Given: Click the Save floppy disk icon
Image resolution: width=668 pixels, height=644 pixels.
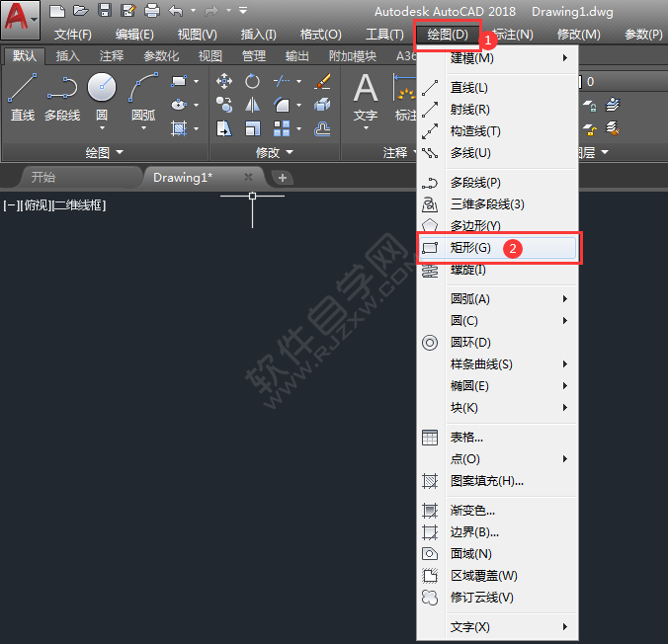Looking at the screenshot, I should (x=105, y=10).
